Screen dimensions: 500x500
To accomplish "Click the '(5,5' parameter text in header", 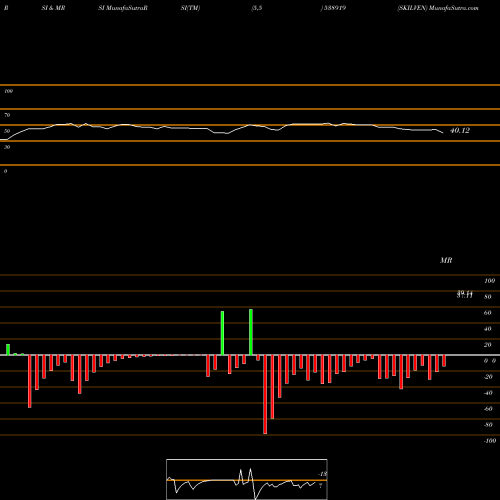I will (257, 8).
